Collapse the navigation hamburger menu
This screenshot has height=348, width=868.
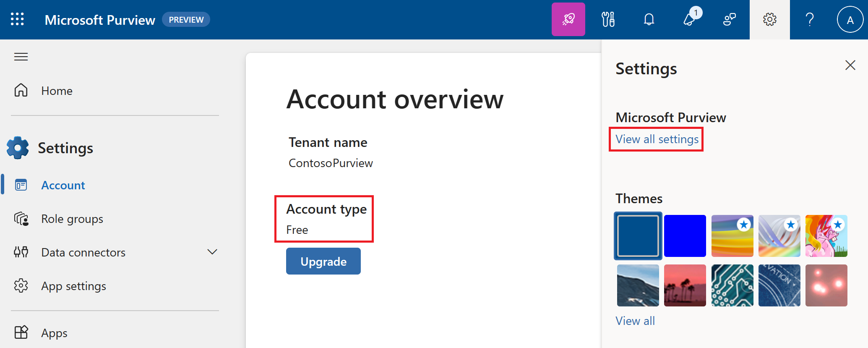click(x=21, y=57)
